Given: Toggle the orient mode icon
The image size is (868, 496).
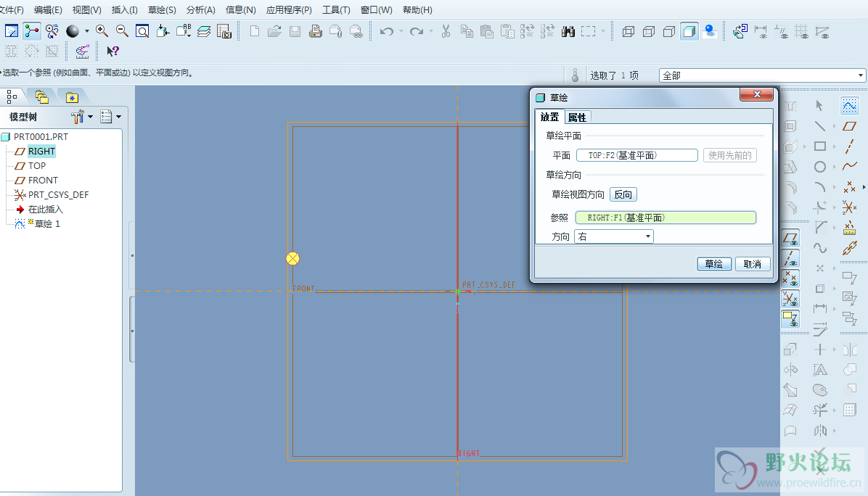Looking at the screenshot, I should click(x=52, y=31).
